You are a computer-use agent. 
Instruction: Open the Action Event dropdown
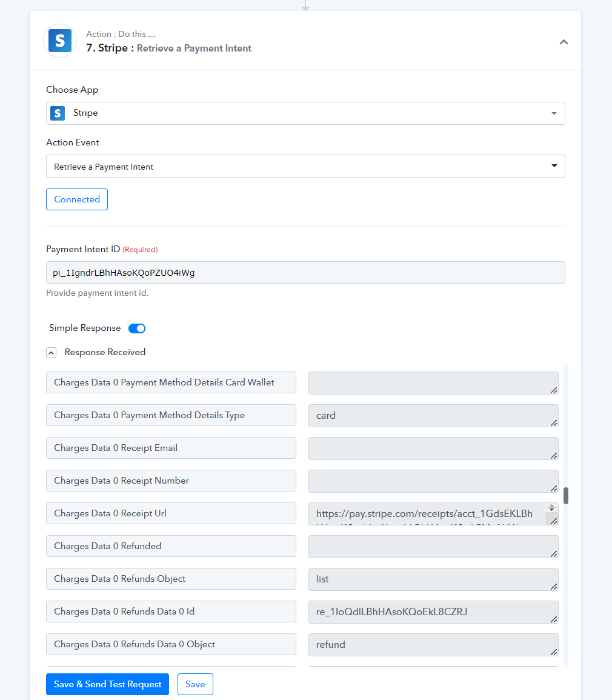[x=554, y=166]
